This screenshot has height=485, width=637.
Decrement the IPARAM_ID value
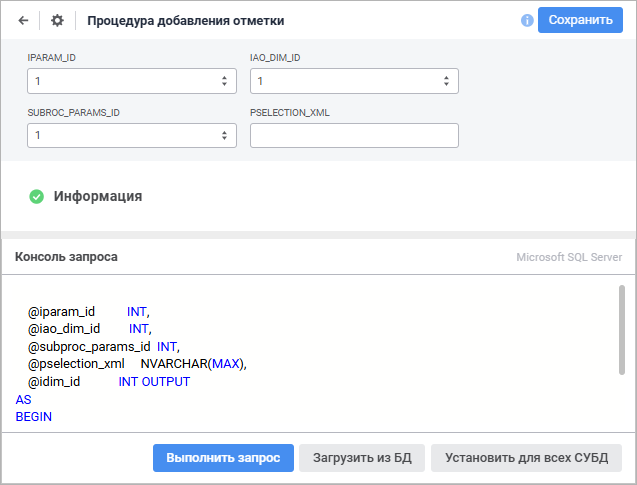pos(224,84)
